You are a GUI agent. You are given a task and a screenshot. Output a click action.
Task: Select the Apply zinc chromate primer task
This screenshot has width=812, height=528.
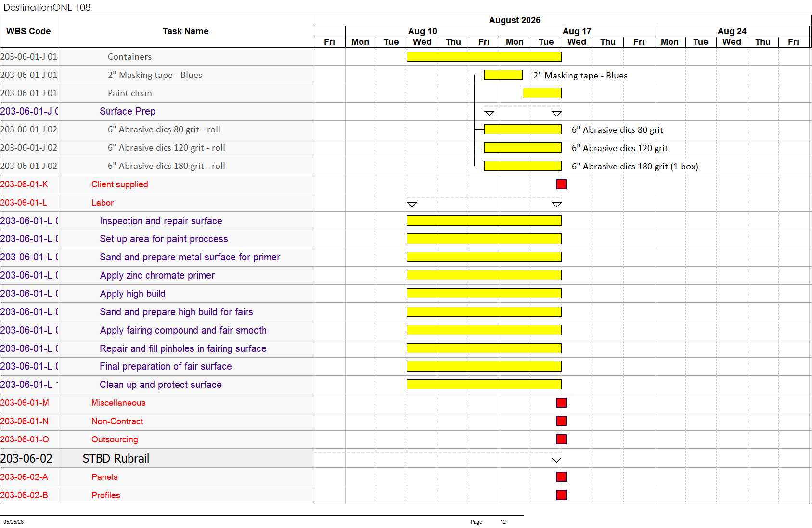pos(157,275)
